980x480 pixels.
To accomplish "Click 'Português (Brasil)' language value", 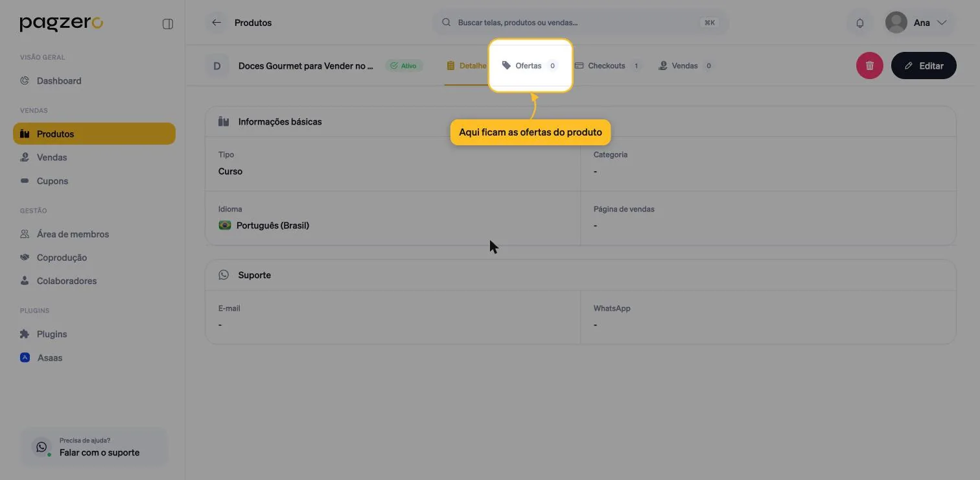I will click(x=272, y=226).
